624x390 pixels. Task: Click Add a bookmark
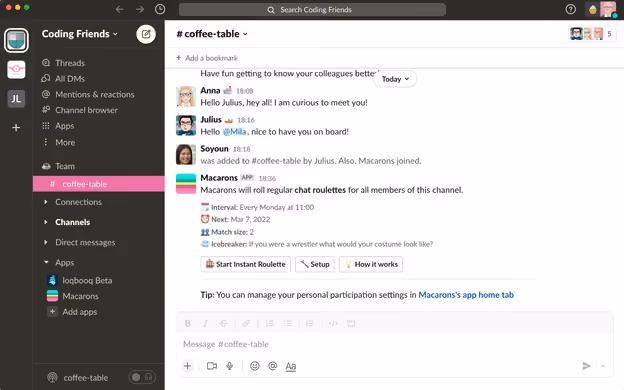(207, 58)
